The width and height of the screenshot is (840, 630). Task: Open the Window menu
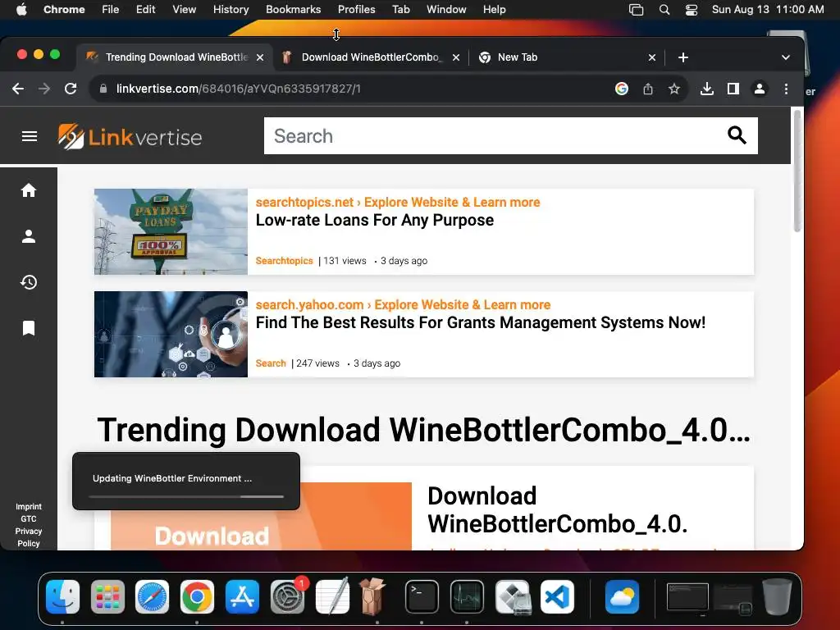tap(446, 9)
